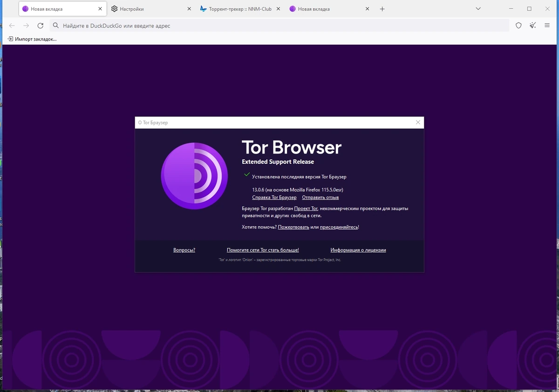The image size is (559, 392).
Task: Click Установлена последняя версия Tor Браузер text
Action: click(299, 177)
